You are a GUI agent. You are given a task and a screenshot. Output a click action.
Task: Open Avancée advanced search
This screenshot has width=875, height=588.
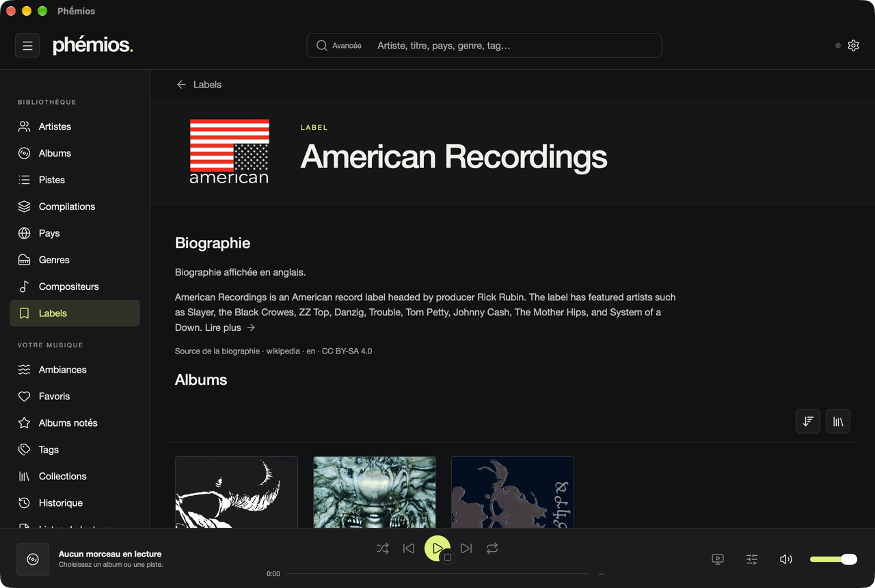[339, 46]
